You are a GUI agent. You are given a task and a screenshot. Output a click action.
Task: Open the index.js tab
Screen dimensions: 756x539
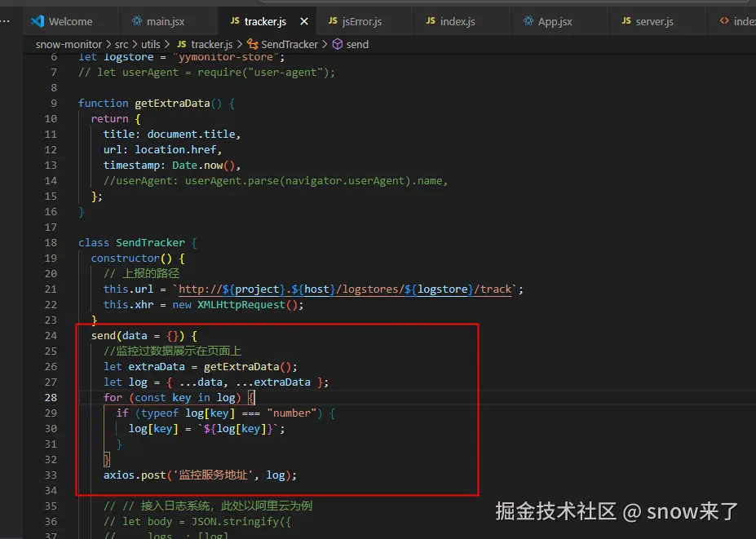457,21
